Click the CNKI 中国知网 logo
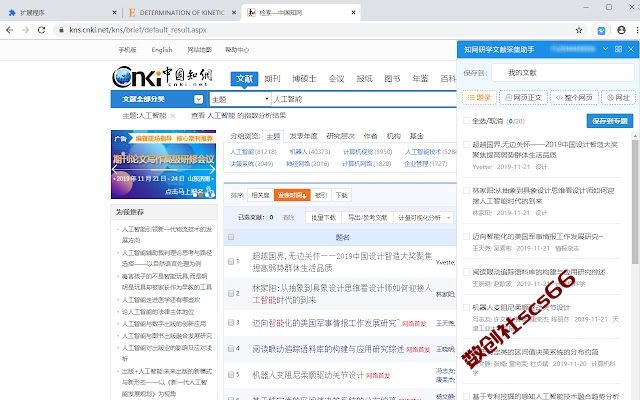The width and height of the screenshot is (640, 400). 162,76
